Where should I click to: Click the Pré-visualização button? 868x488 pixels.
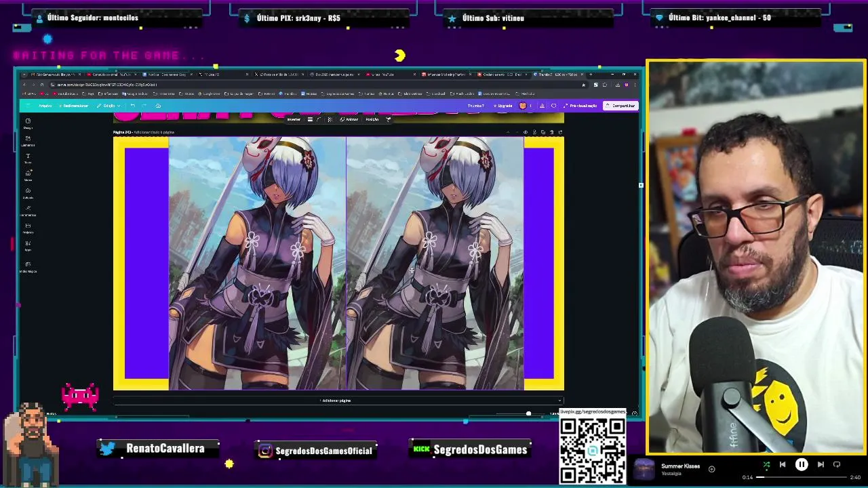[580, 106]
